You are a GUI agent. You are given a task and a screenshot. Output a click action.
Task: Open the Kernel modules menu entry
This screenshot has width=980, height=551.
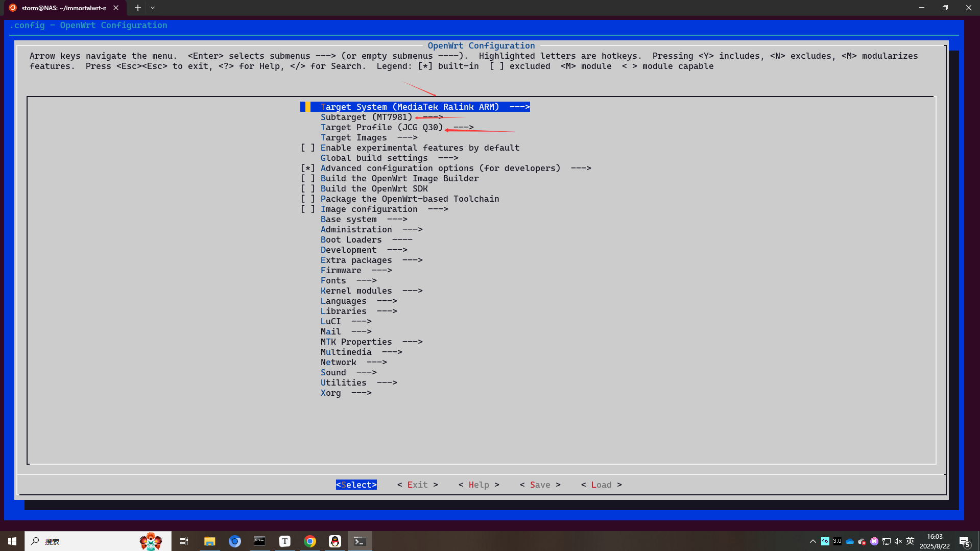[356, 291]
